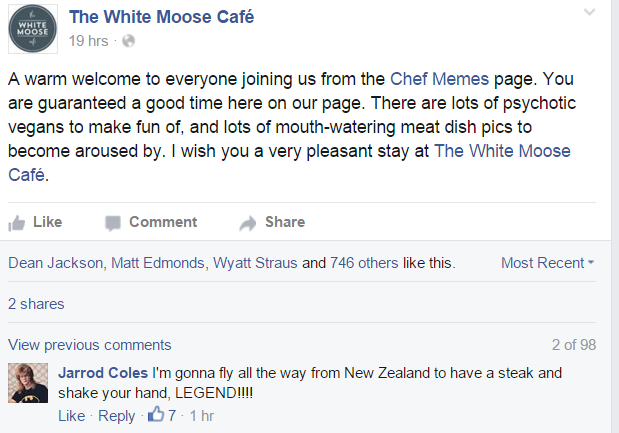View Dean Jackson's profile
Screen dimensions: 619x433
[x=55, y=263]
